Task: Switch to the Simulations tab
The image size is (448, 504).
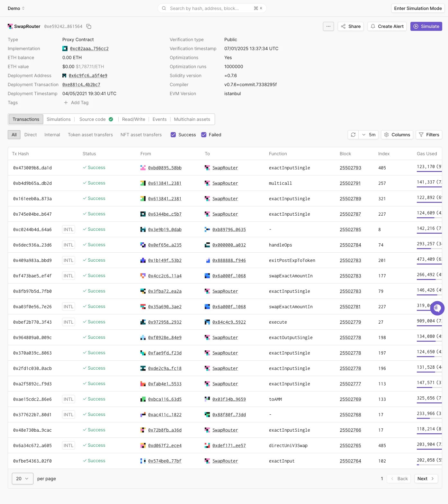Action: click(x=58, y=119)
